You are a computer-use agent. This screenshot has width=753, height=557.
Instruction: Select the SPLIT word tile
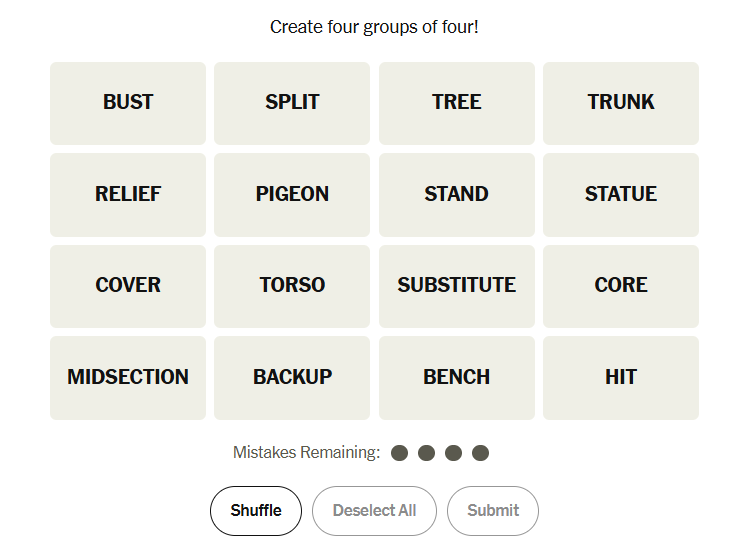pyautogui.click(x=292, y=103)
